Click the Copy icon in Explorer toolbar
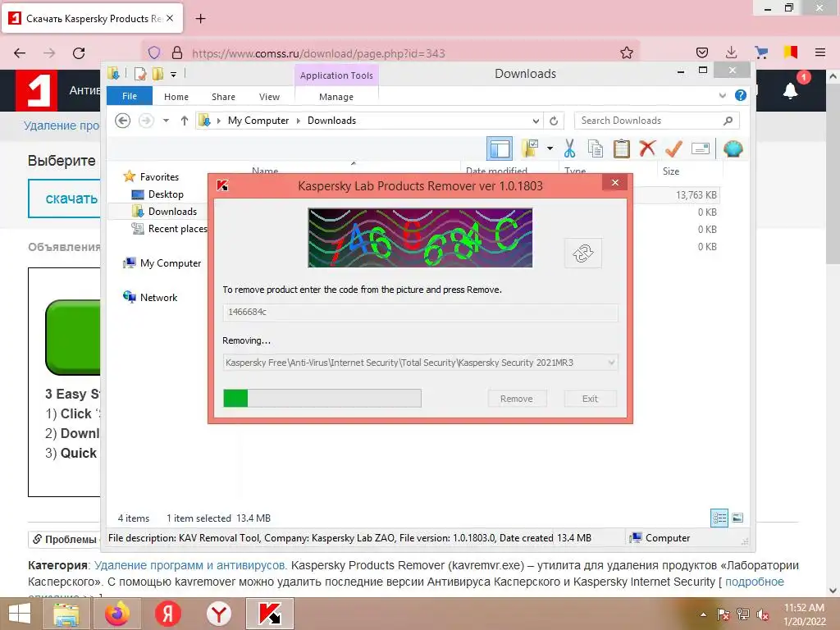Image resolution: width=840 pixels, height=630 pixels. 596,148
